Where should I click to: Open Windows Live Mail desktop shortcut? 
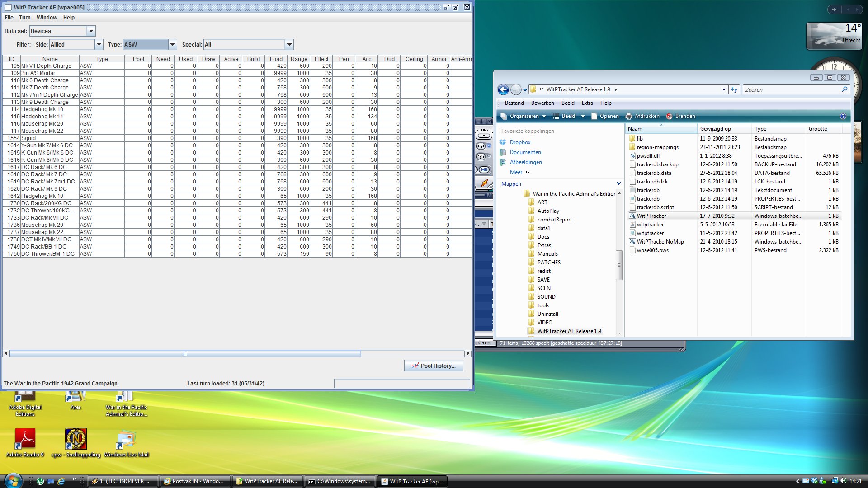[126, 439]
